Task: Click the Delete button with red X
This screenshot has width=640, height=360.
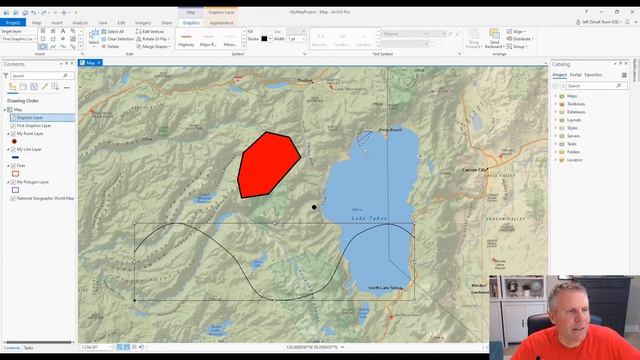Action: (x=110, y=47)
